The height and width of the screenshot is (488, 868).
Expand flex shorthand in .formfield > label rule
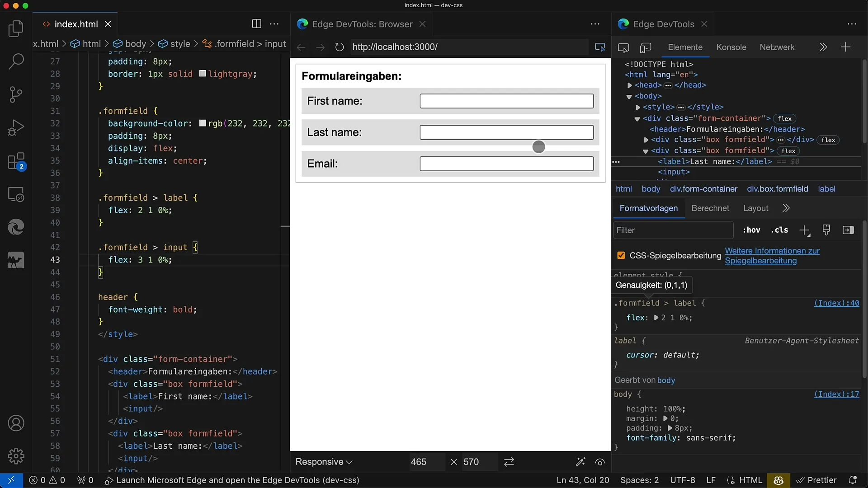(656, 318)
